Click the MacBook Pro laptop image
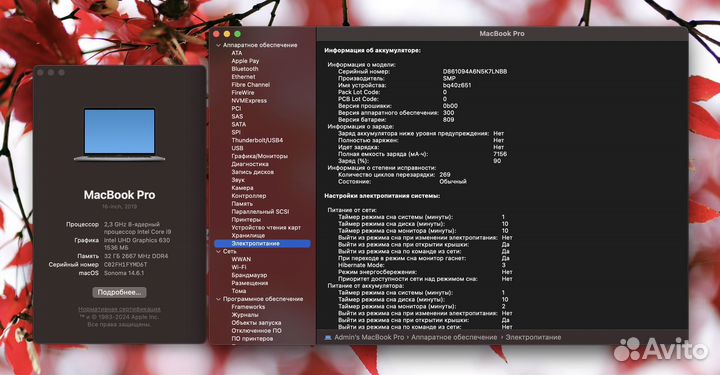Image resolution: width=720 pixels, height=375 pixels. point(119,134)
